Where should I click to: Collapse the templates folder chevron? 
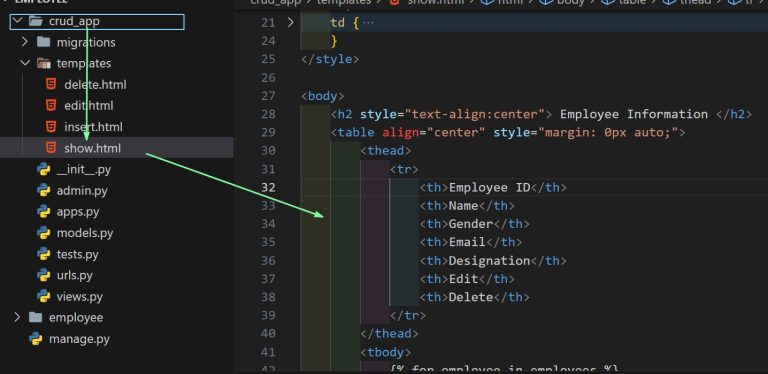[25, 63]
